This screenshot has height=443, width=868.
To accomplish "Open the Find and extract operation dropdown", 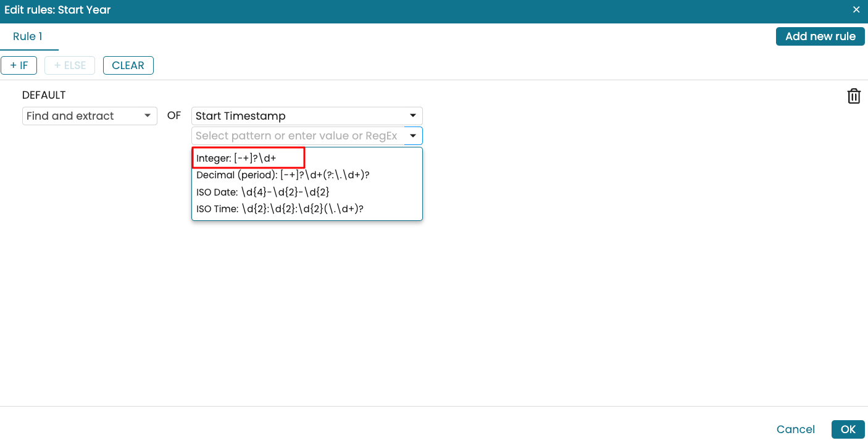I will pos(90,116).
